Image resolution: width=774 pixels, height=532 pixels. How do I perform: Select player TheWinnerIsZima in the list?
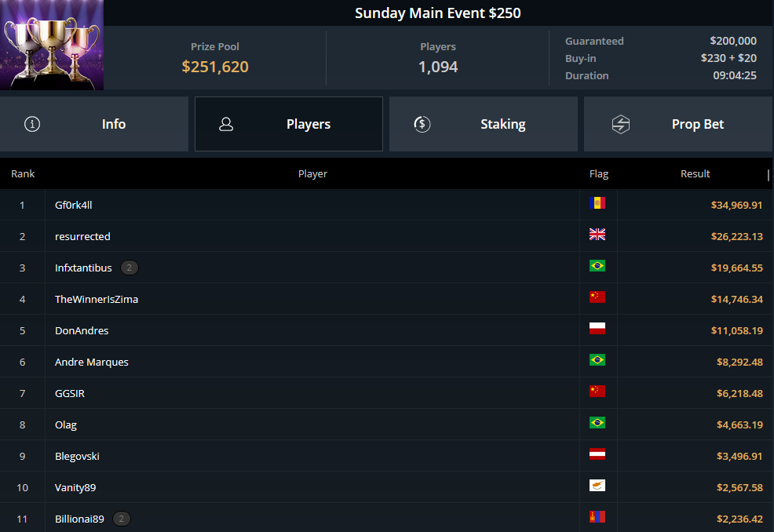click(97, 299)
